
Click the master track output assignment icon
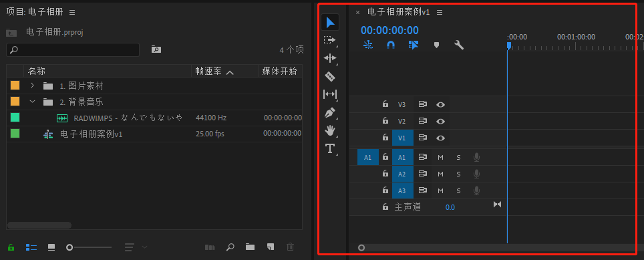pos(498,204)
